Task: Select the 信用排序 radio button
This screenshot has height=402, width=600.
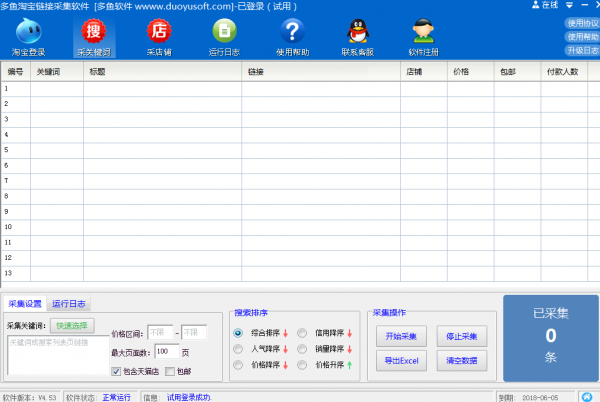Action: (302, 333)
